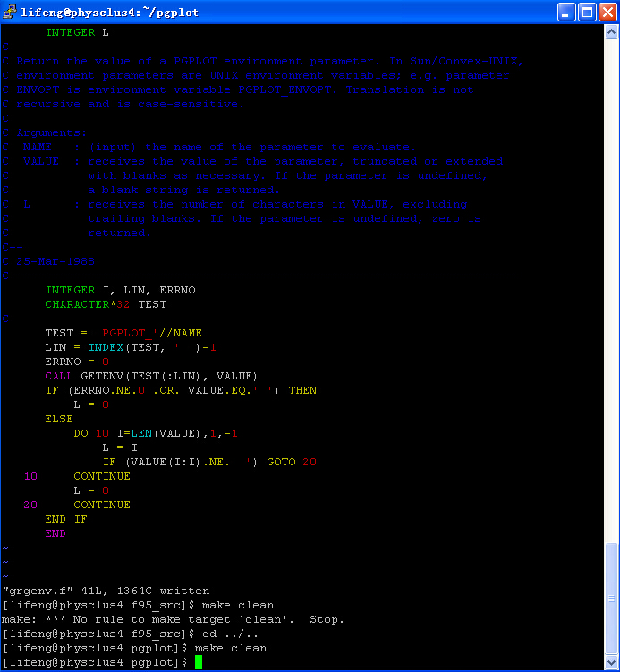The height and width of the screenshot is (672, 620).
Task: Click the line "TEST = 'PGPLOT_'//NAME"
Action: (123, 333)
